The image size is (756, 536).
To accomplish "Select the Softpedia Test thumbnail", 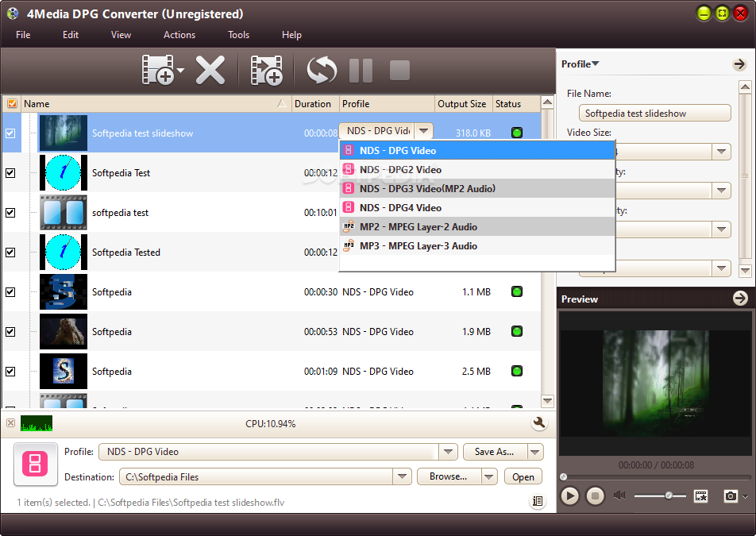I will click(64, 172).
